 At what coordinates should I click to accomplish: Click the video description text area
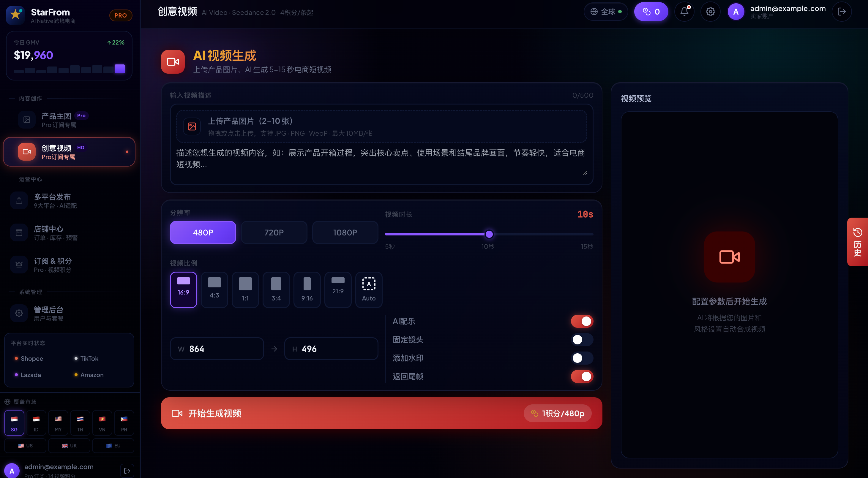[x=381, y=162]
